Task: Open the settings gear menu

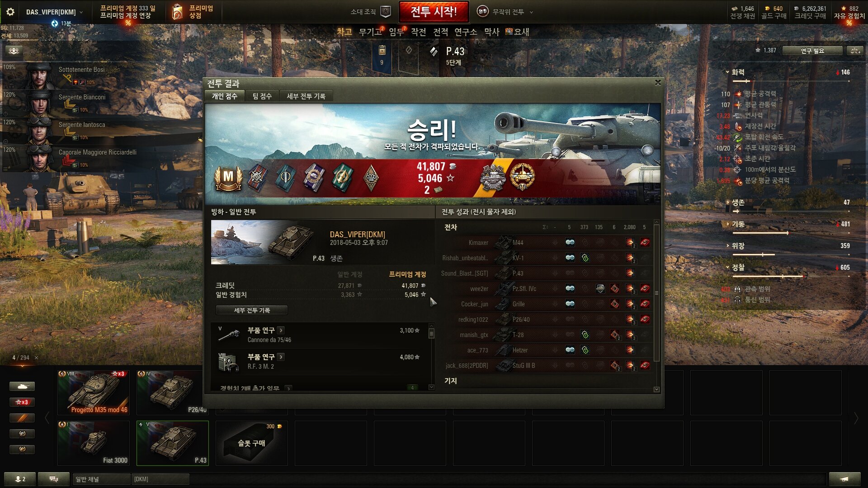Action: (x=10, y=12)
